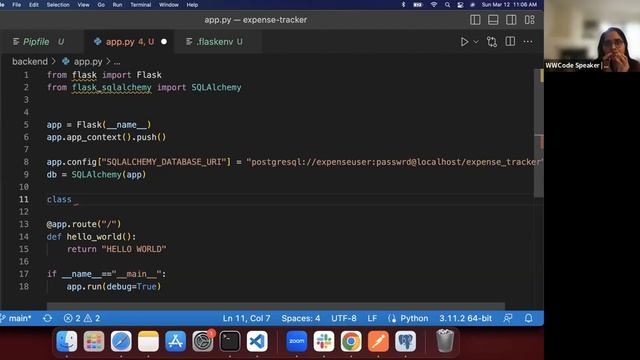The image size is (640, 360).
Task: Open the Run menu
Action: coord(117,5)
